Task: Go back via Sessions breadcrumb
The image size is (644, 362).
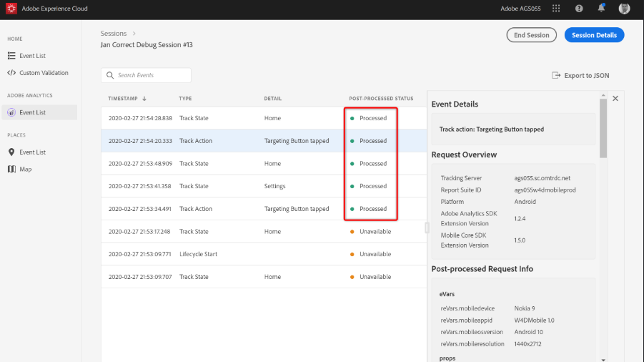Action: click(x=114, y=34)
